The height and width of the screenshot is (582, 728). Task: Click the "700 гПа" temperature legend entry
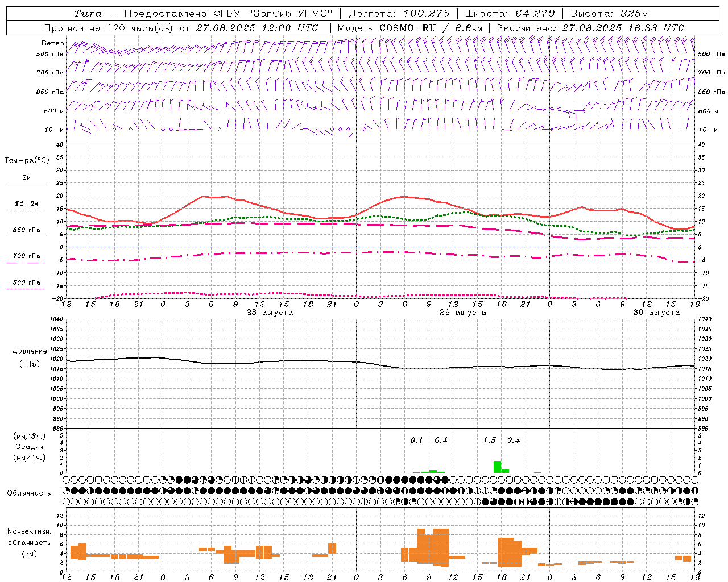click(x=27, y=256)
